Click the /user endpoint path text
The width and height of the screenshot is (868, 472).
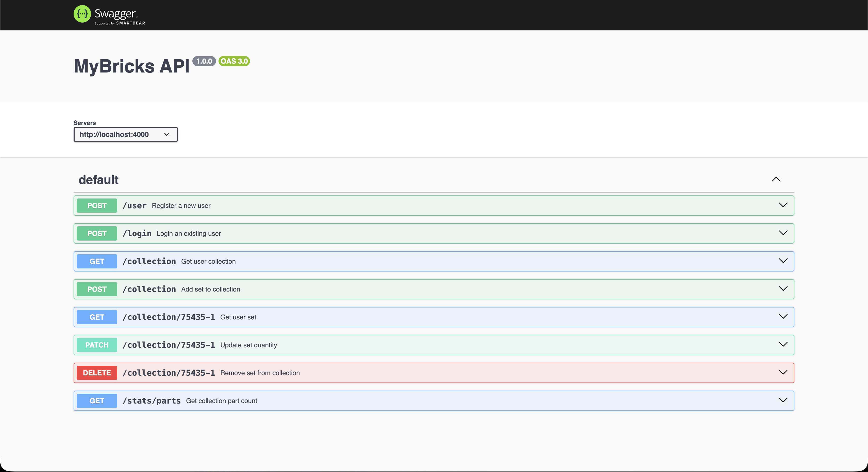point(135,206)
